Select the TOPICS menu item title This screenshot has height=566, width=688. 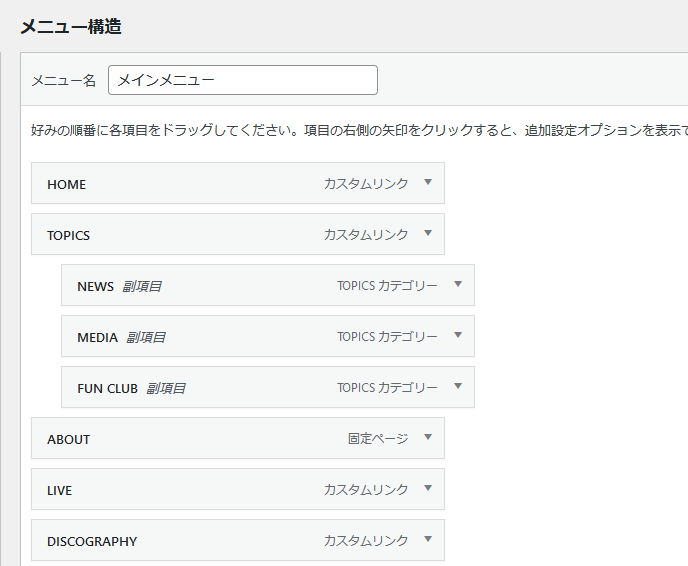[x=68, y=235]
